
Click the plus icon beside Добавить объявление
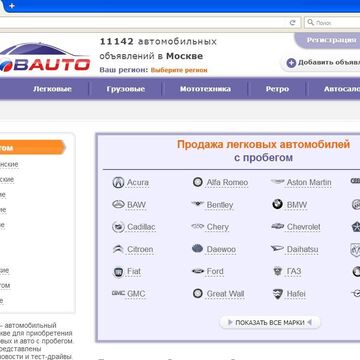[x=291, y=63]
